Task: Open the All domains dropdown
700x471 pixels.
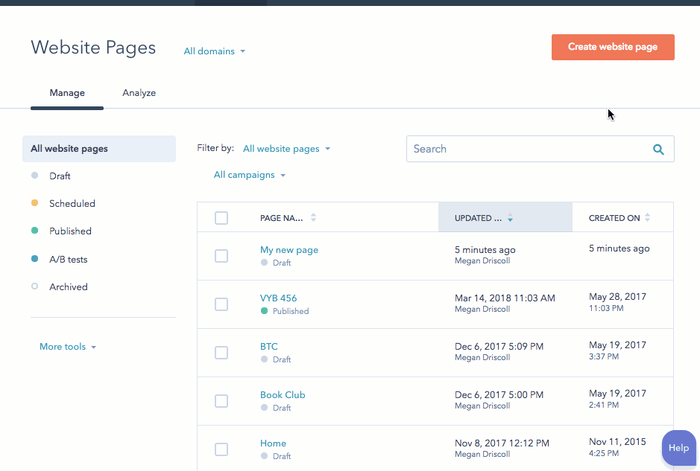Action: [214, 51]
